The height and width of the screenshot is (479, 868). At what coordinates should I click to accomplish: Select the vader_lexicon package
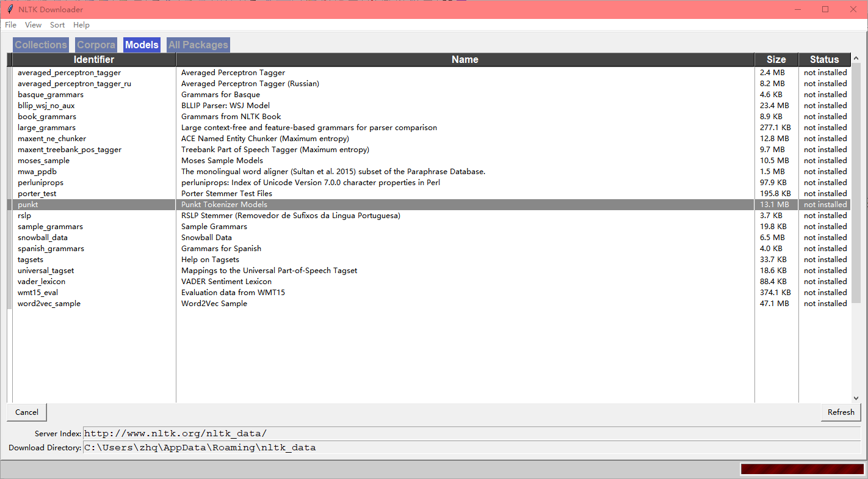pos(42,282)
